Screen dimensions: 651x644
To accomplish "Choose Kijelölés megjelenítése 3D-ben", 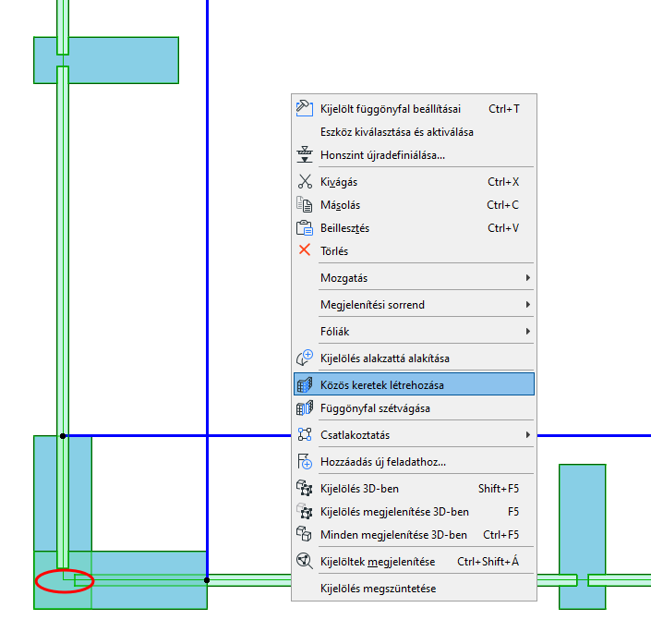I will pos(414,512).
